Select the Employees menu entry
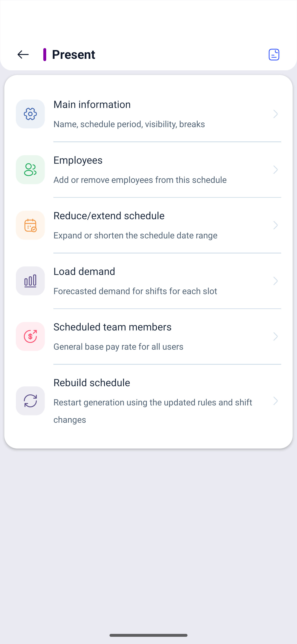297x644 pixels. tap(148, 170)
